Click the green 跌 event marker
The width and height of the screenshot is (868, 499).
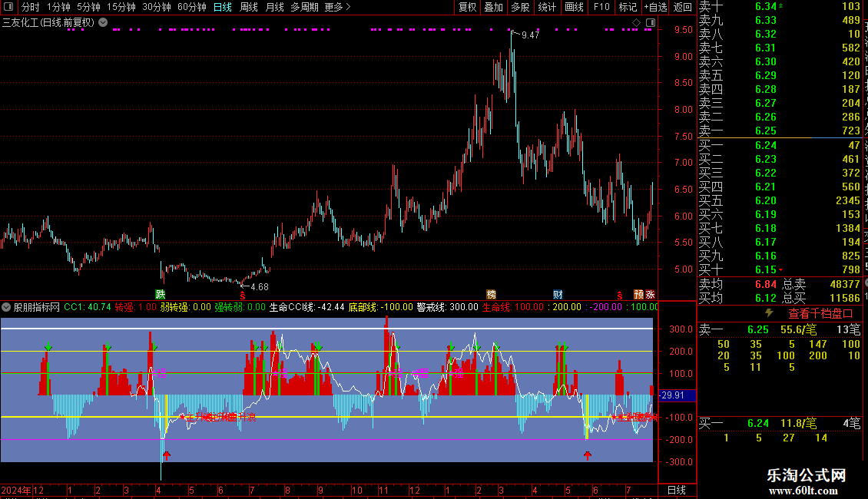click(x=161, y=294)
